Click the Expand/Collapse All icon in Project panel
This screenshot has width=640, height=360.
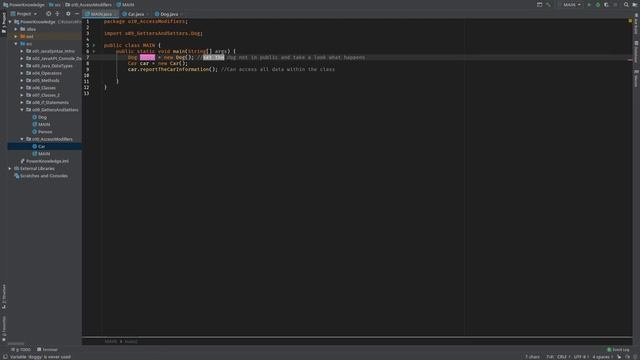pos(57,14)
